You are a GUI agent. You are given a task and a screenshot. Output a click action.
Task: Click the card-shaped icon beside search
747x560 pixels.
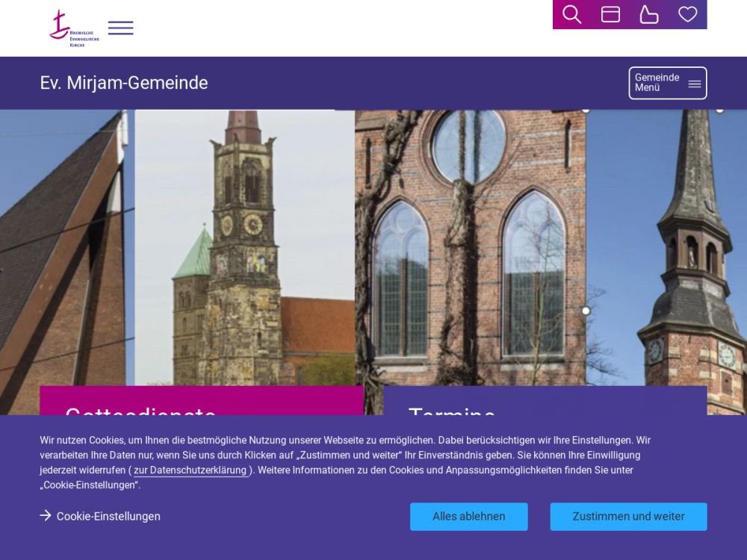[610, 14]
